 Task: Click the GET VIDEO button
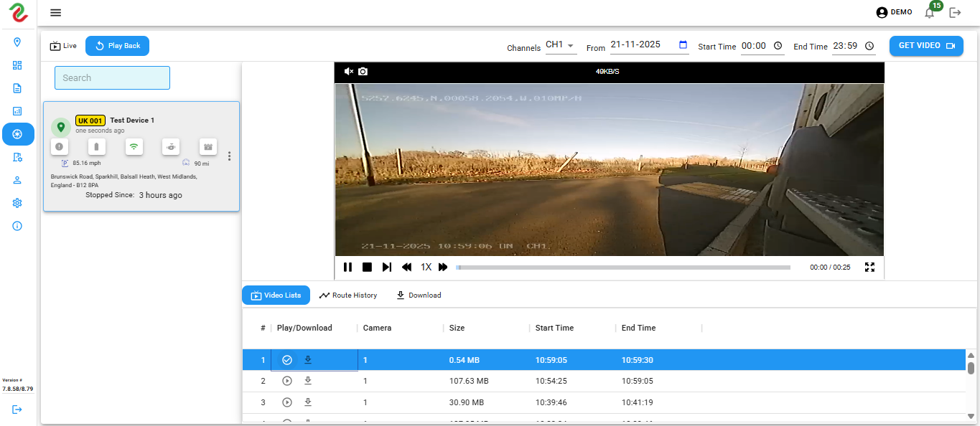(926, 46)
